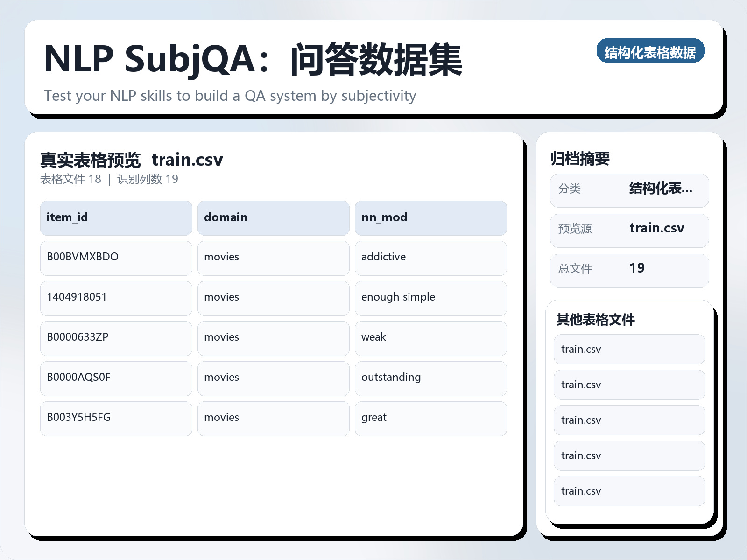Click the weak value in nn_mod column
The width and height of the screenshot is (747, 560).
coord(430,338)
